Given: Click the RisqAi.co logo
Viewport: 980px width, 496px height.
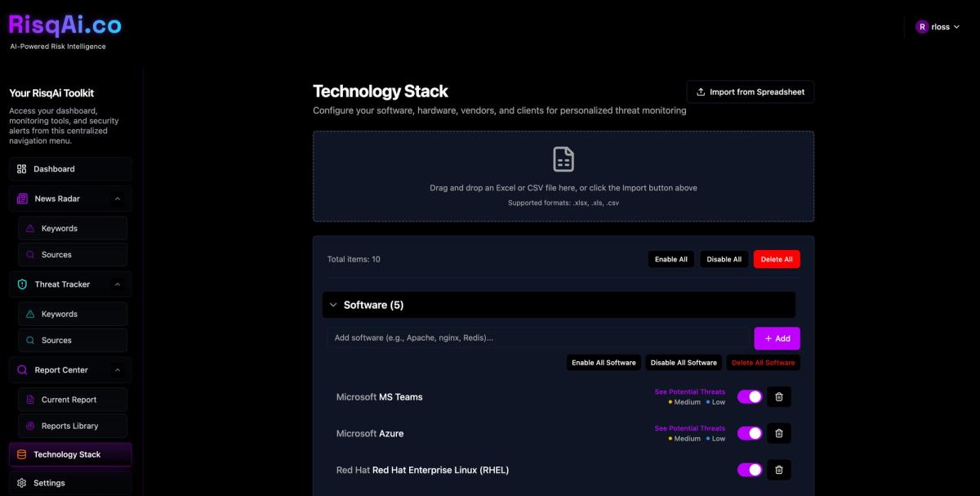Looking at the screenshot, I should (x=65, y=25).
